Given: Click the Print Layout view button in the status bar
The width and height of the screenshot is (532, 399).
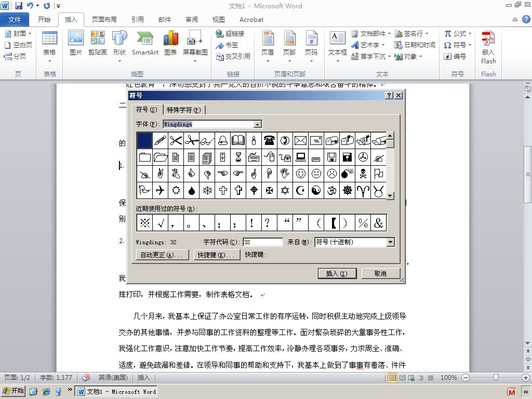Looking at the screenshot, I should tap(393, 378).
